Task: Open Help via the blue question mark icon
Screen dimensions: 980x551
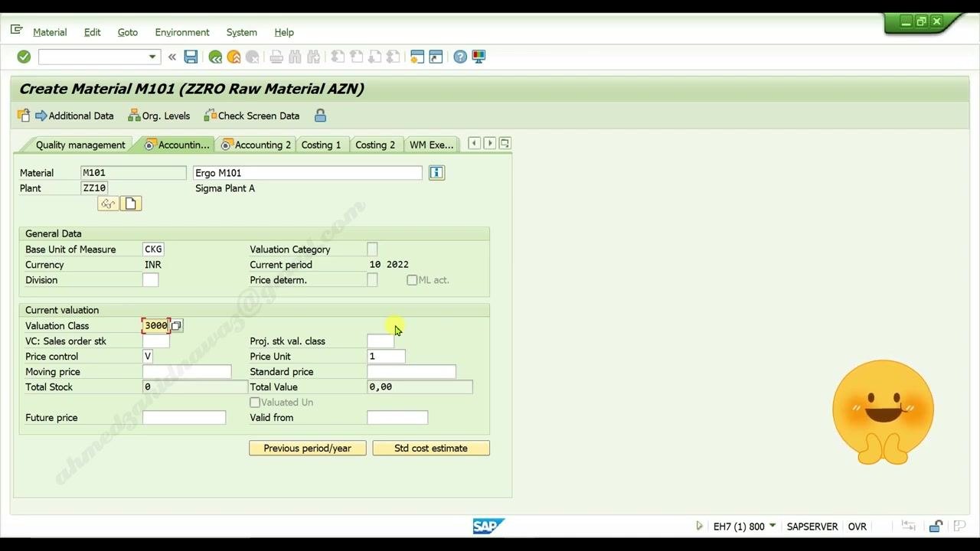Action: click(460, 57)
